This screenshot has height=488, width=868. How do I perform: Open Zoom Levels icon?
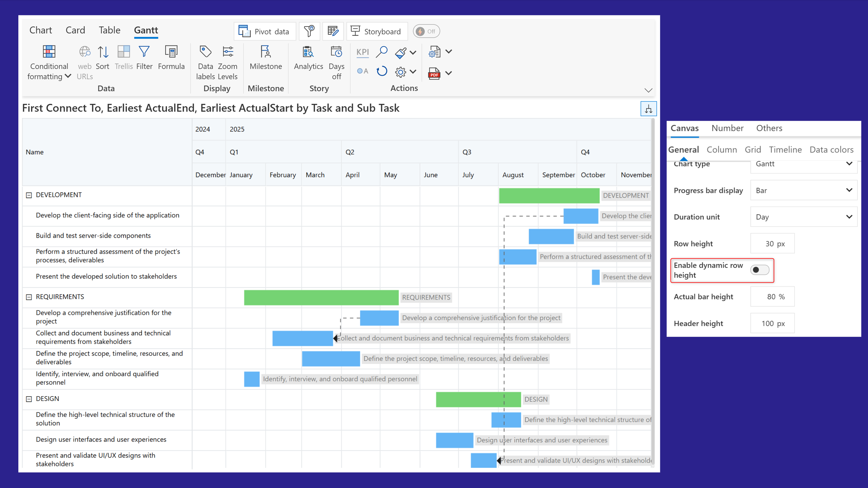click(x=228, y=52)
